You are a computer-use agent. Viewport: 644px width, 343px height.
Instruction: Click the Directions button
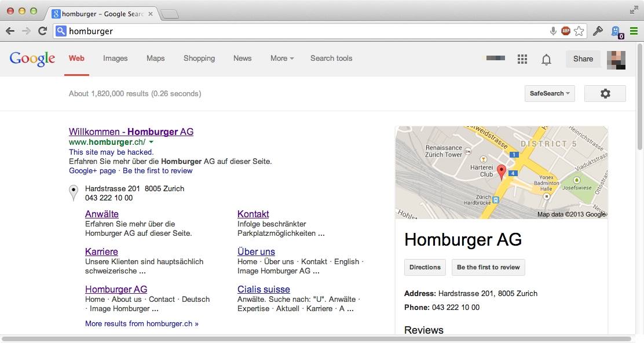(x=425, y=267)
